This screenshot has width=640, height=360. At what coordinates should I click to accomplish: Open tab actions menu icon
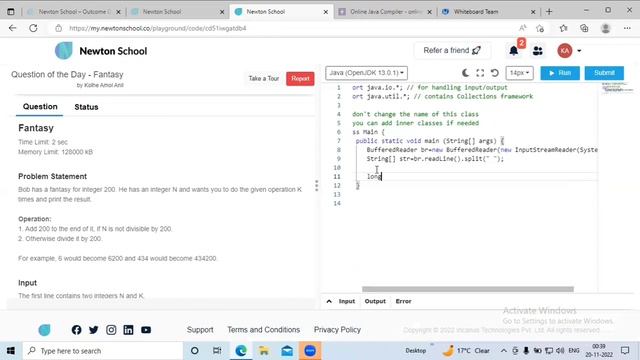[x=11, y=12]
